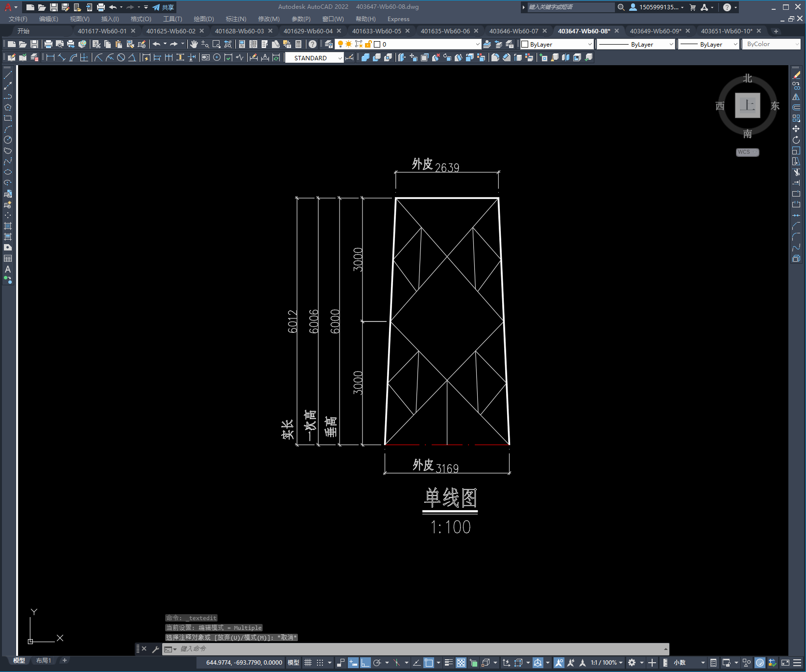Click the command line input field

pos(416,649)
